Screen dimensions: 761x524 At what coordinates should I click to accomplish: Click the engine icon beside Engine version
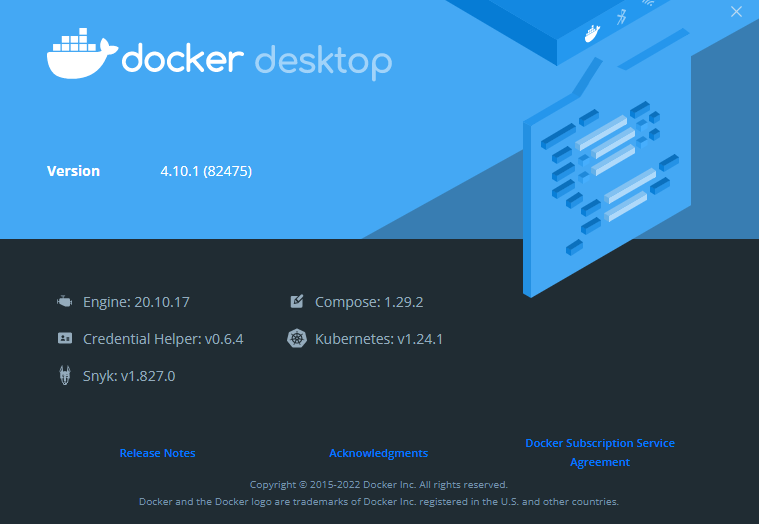(65, 302)
